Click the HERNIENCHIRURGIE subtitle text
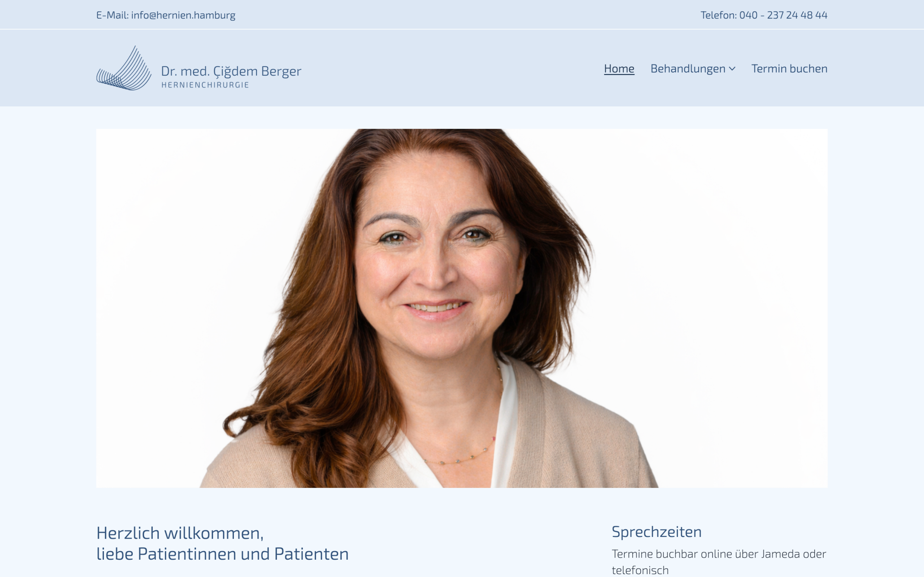 (x=205, y=85)
